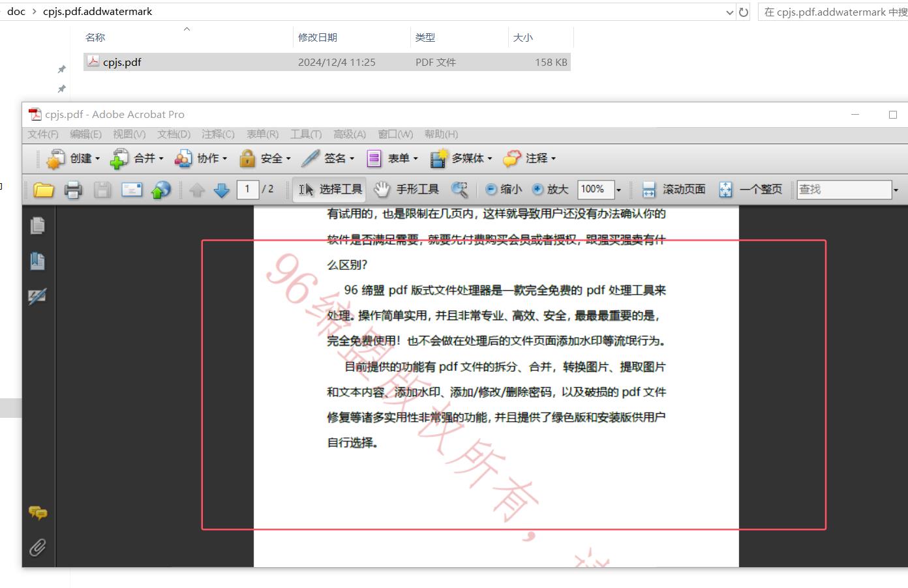908x588 pixels.
Task: Click the Upload globe arrow icon
Action: (160, 190)
